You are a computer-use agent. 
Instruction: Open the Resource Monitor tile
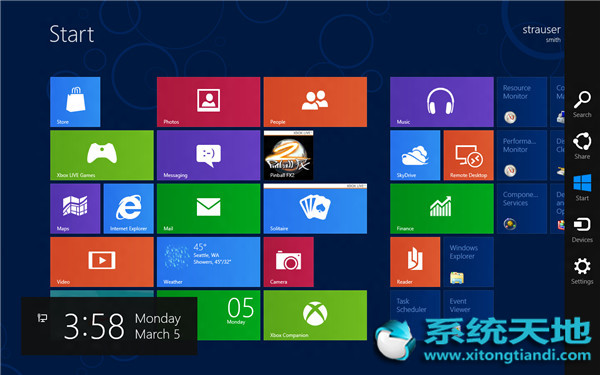point(522,102)
